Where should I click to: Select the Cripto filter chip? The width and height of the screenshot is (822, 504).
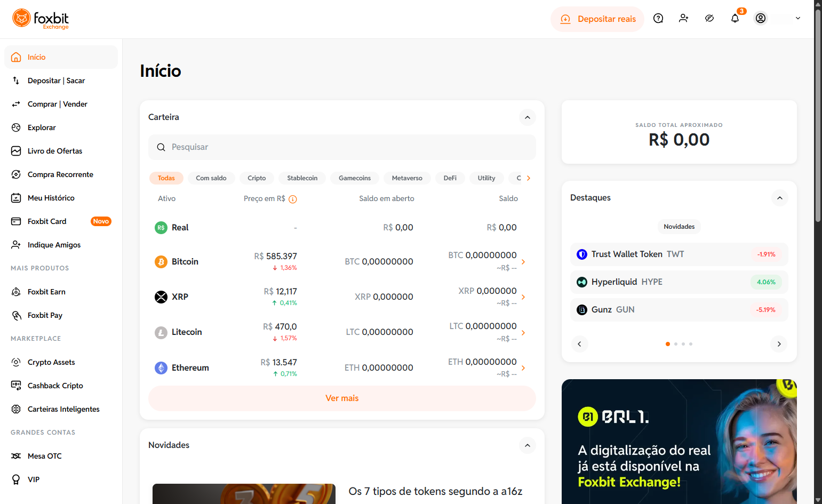tap(257, 178)
